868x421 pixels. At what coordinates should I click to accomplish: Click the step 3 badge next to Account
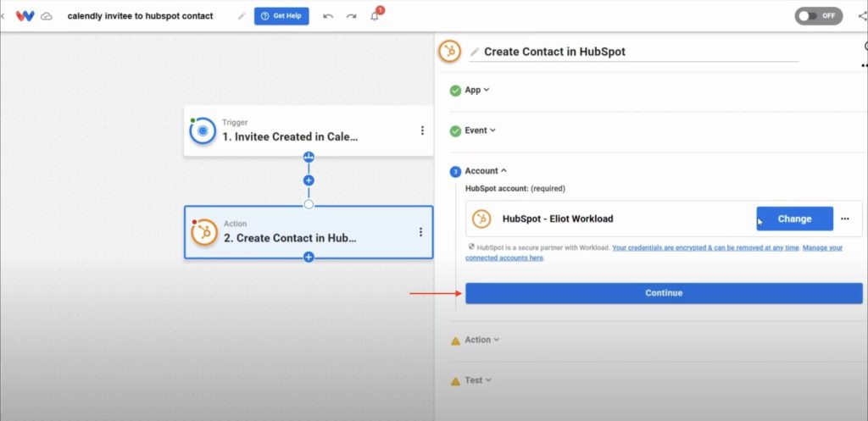point(455,172)
